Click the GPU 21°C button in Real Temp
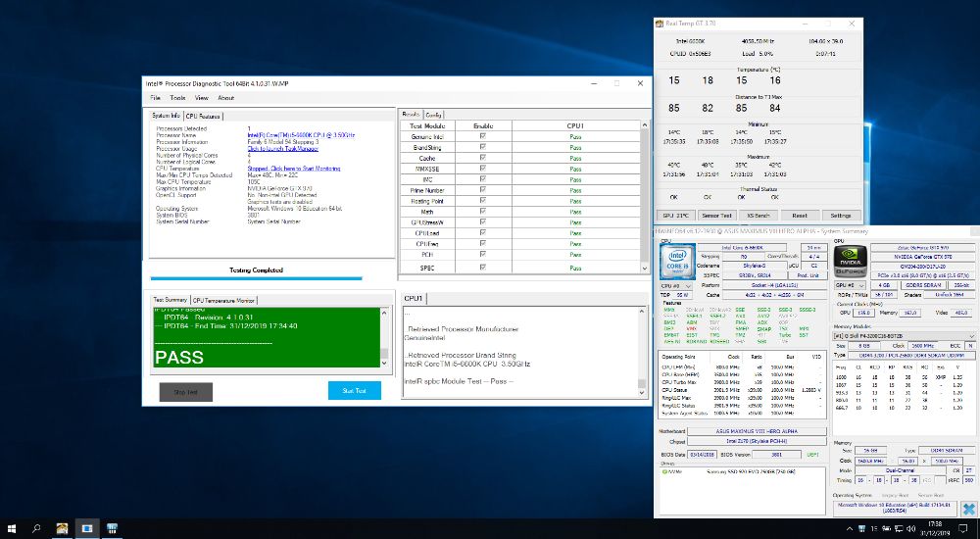 (675, 215)
